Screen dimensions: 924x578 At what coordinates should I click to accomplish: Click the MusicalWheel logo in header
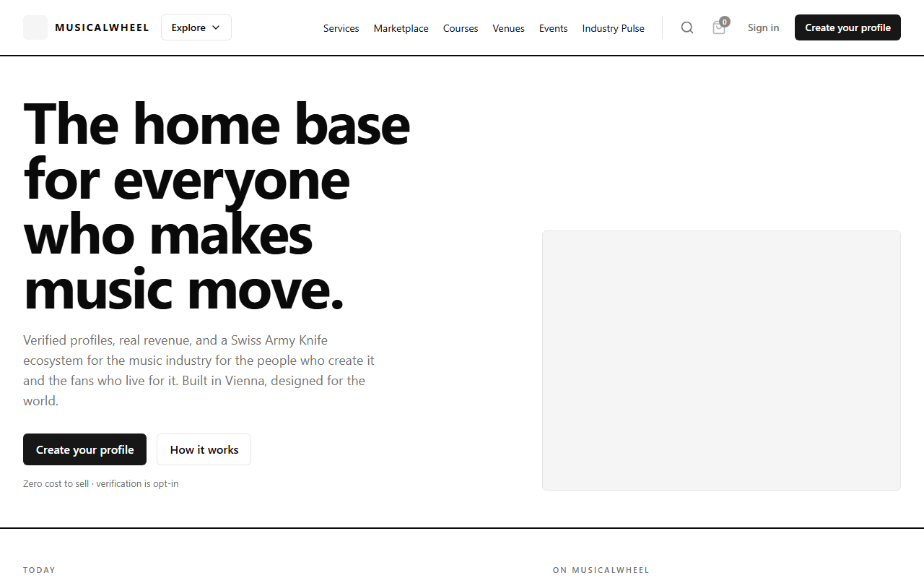(x=35, y=27)
